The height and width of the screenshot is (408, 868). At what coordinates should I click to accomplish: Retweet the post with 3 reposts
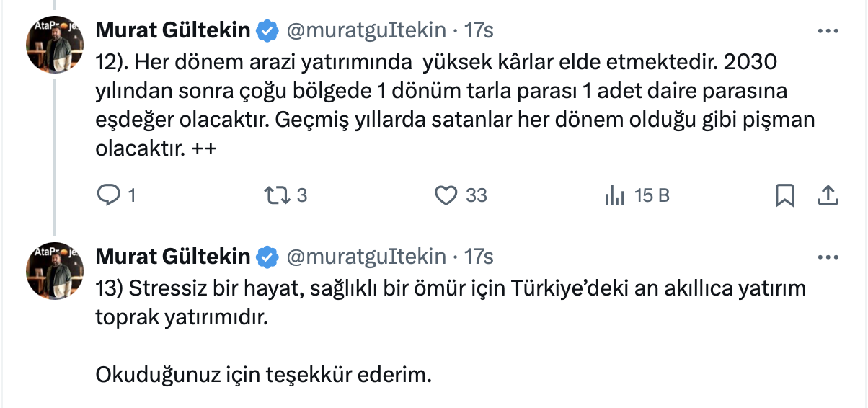(x=275, y=195)
